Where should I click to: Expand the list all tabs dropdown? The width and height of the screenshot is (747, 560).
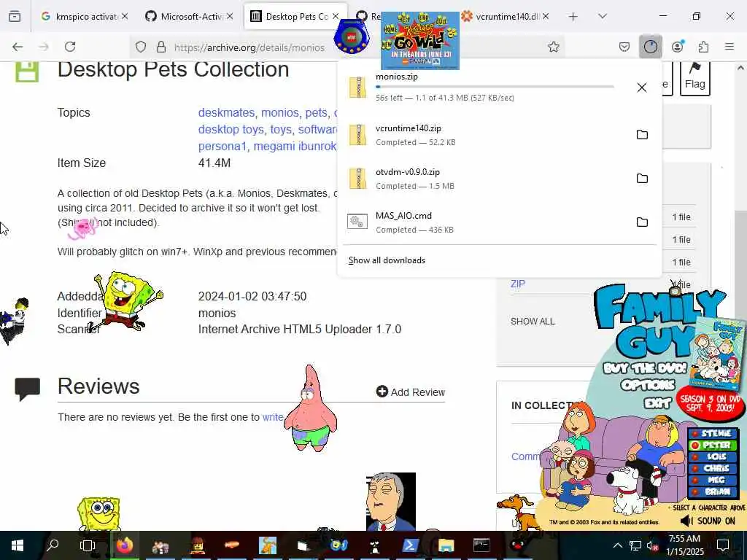[603, 16]
